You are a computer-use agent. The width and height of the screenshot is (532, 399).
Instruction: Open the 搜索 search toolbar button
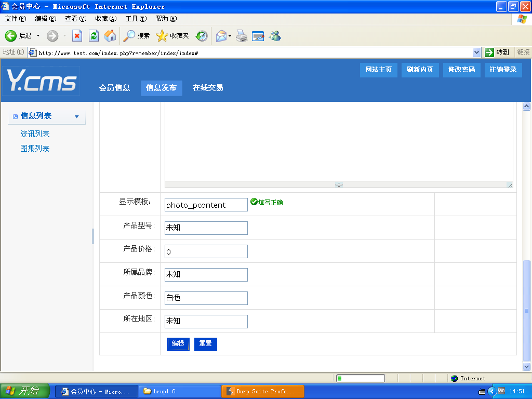click(x=136, y=36)
